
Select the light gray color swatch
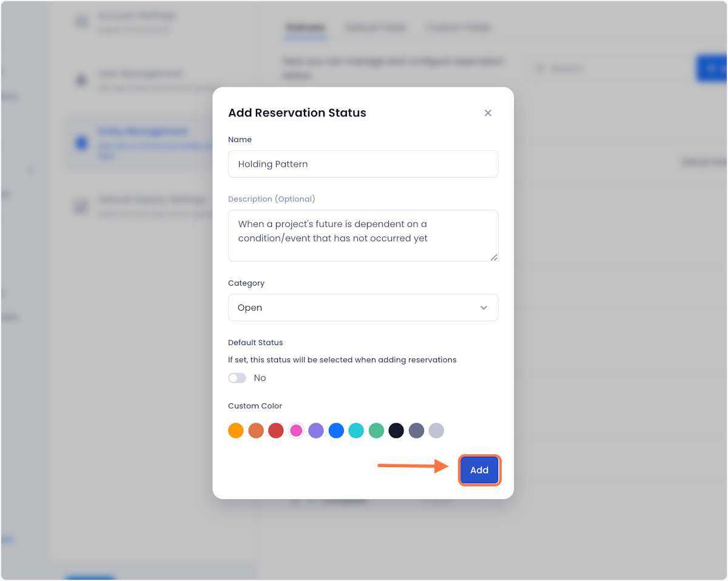[x=436, y=431]
